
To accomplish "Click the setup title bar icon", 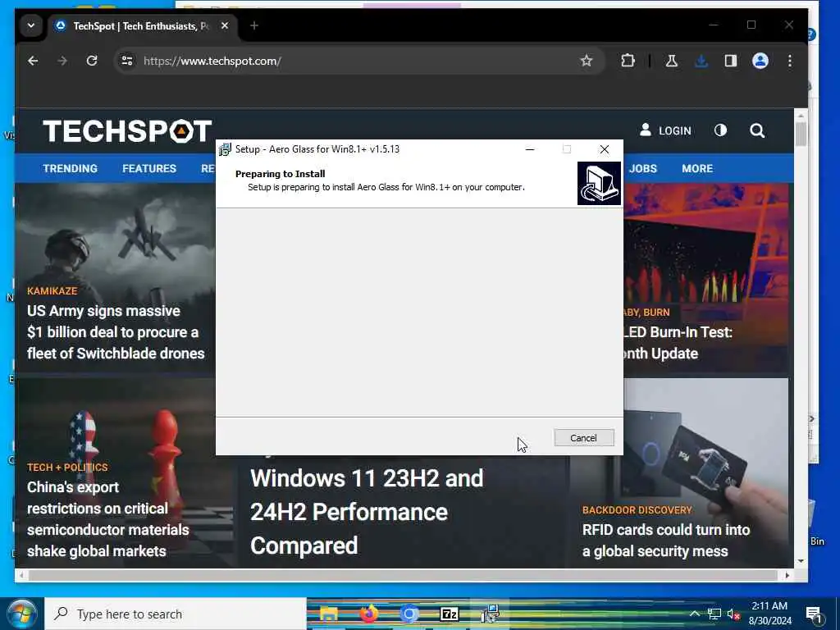I will (x=225, y=149).
